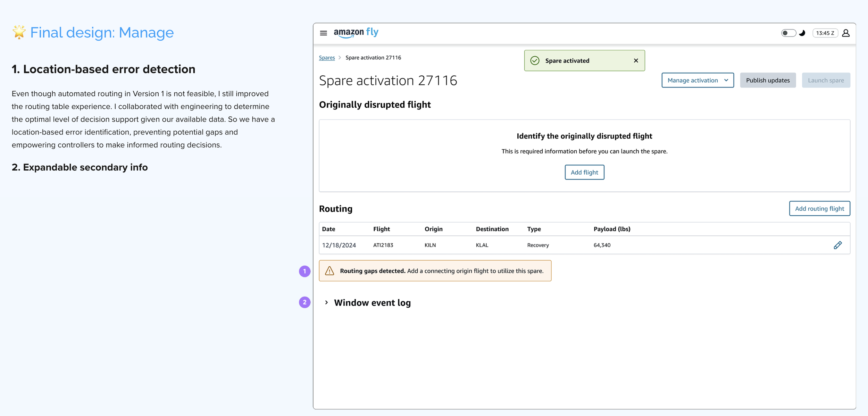Click Add routing flight button
Image resolution: width=868 pixels, height=416 pixels.
point(819,208)
